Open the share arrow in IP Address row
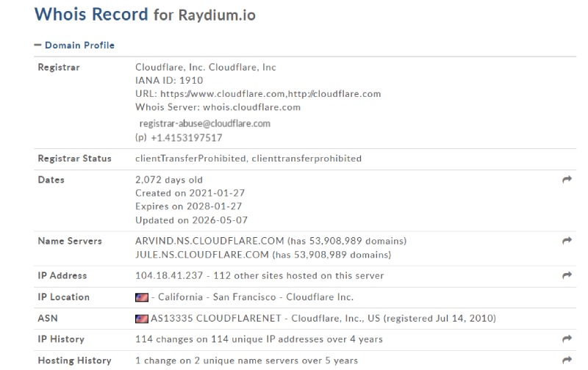588x370 pixels. [x=567, y=275]
